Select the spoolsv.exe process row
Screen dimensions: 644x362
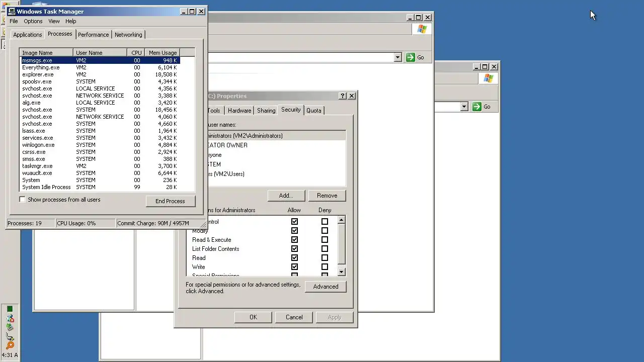point(100,81)
